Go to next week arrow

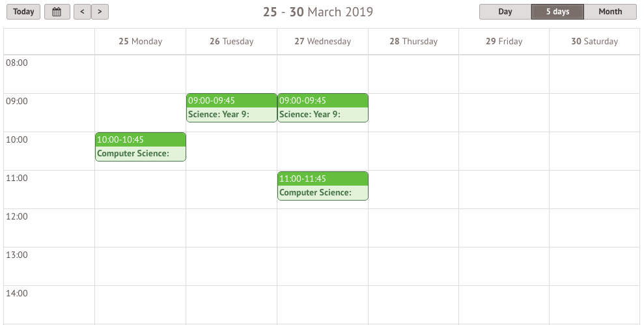pos(100,12)
